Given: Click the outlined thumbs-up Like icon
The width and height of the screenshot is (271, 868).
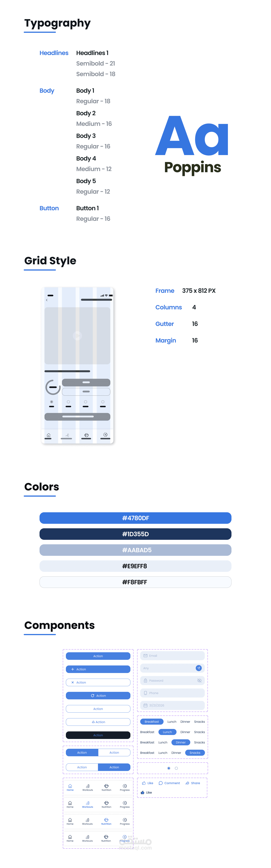Looking at the screenshot, I should click(x=144, y=783).
